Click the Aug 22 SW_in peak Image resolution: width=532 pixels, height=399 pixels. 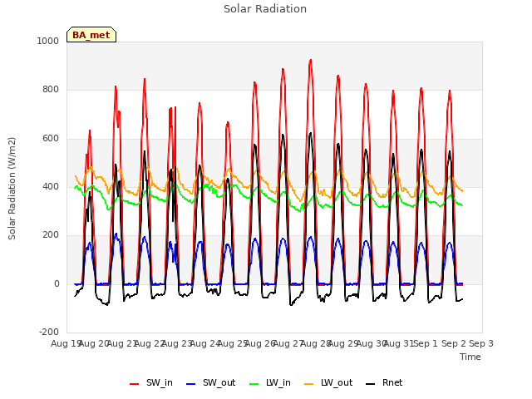145,80
